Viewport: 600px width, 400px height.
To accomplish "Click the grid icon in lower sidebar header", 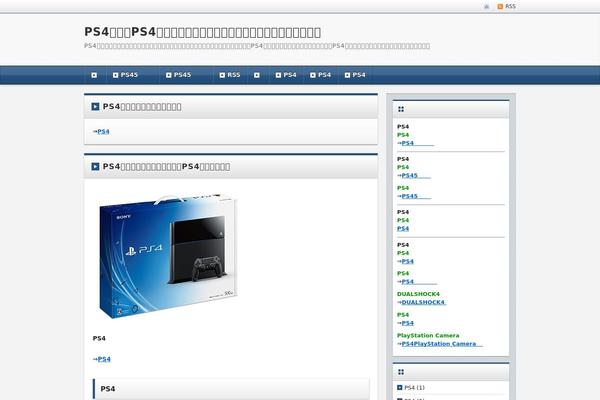I will [x=401, y=371].
